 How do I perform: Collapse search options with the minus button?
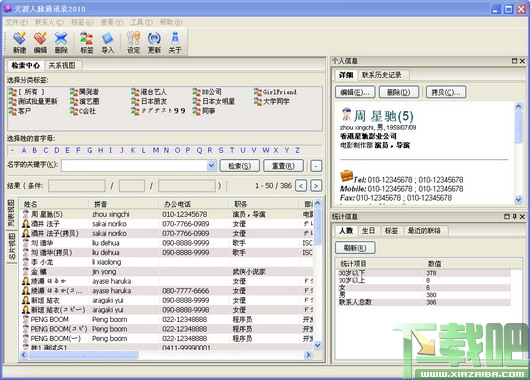[x=316, y=166]
